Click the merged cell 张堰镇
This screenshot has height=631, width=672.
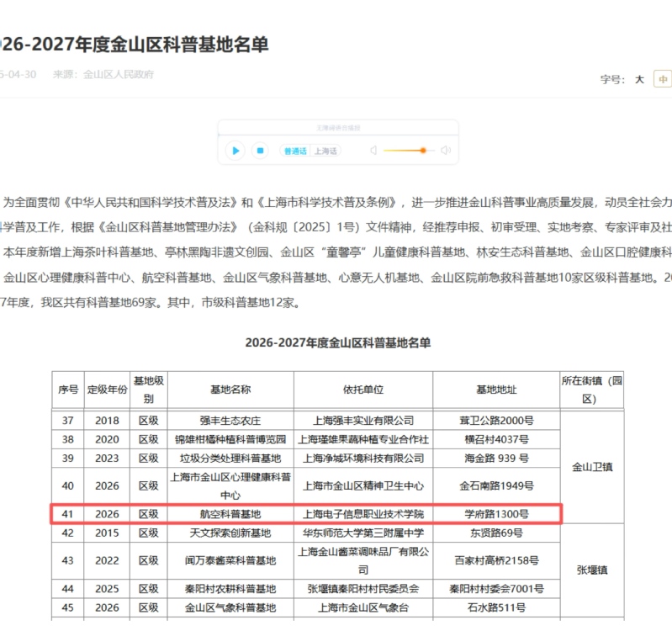[592, 570]
